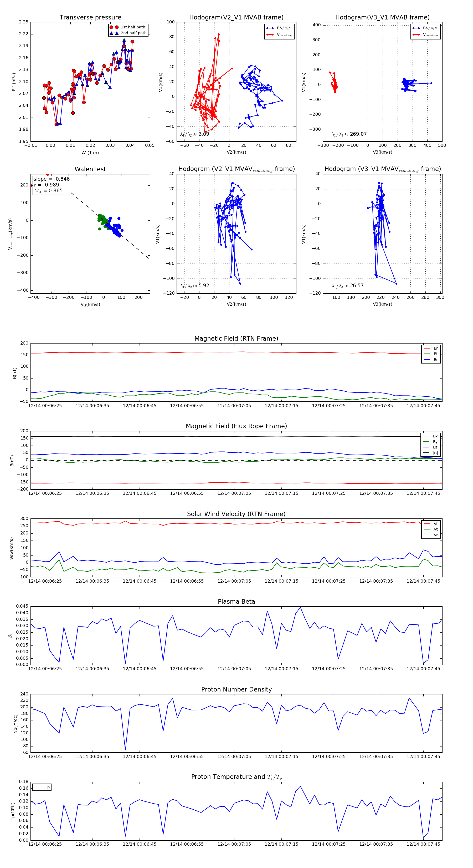473x868 pixels.
Task: Click the '12/14 00:07:05' tick under Plasma Beta
Action: [x=234, y=669]
